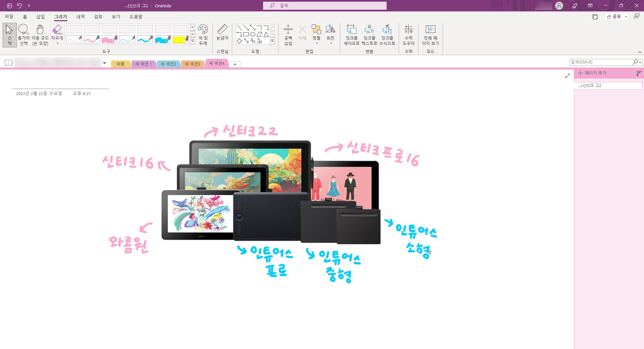The width and height of the screenshot is (644, 349).
Task: Open the 새 섹션3 section tab
Action: click(192, 64)
